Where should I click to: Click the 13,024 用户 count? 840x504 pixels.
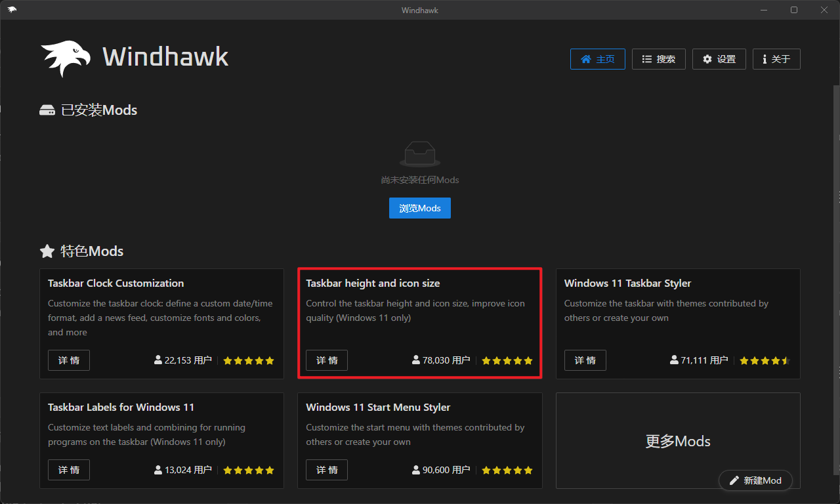pos(188,470)
